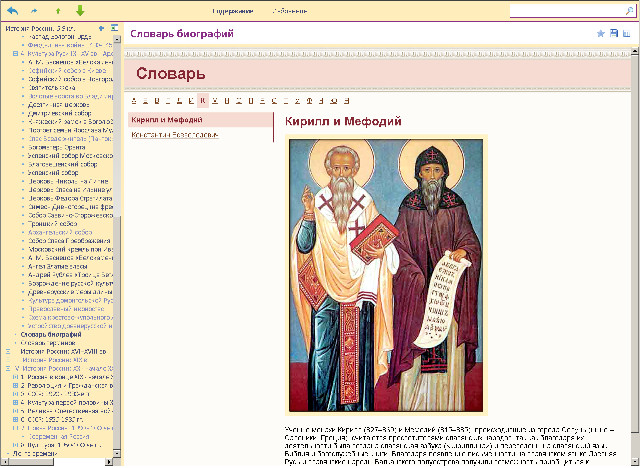Open the Содержание tab

tap(233, 11)
